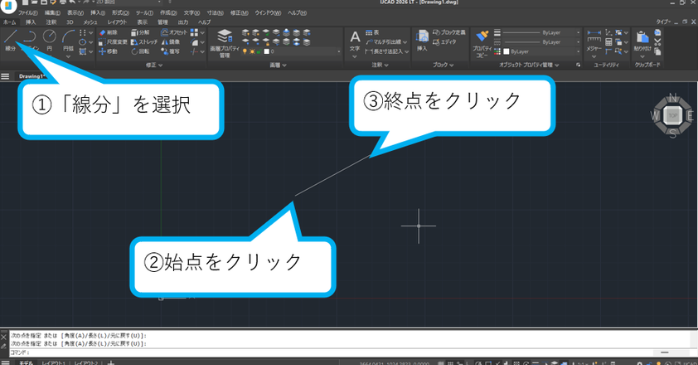698x365 pixels.
Task: Click the scissors cut icon in クリップボード
Action: (x=657, y=42)
